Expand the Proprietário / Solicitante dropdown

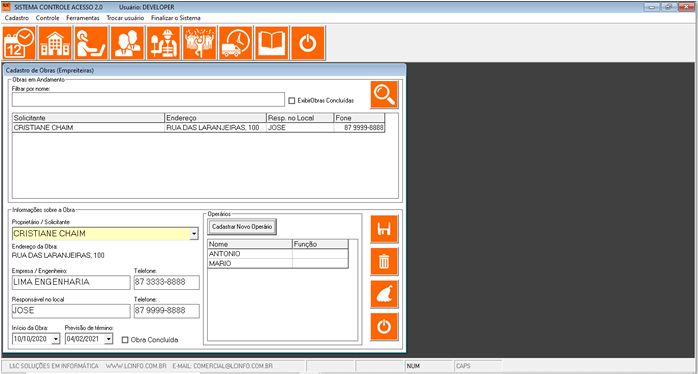[x=194, y=234]
